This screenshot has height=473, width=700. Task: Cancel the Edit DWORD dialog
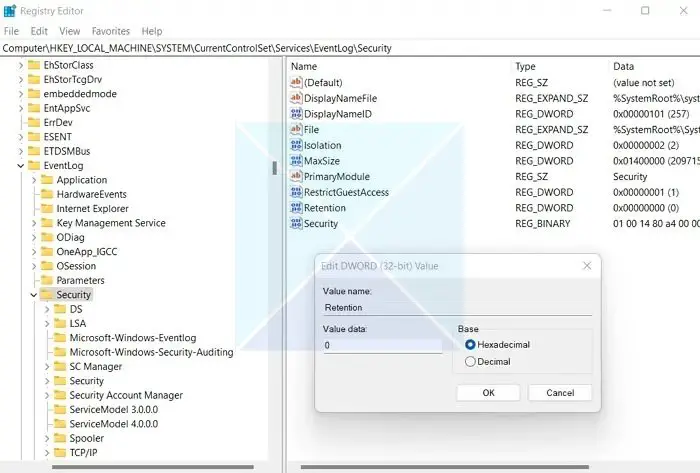pyautogui.click(x=560, y=393)
